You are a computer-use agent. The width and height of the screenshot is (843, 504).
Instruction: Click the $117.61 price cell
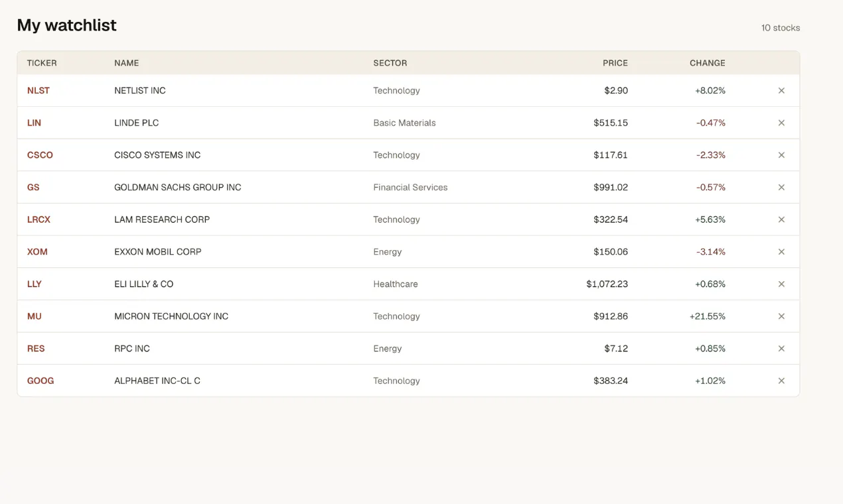(x=611, y=155)
